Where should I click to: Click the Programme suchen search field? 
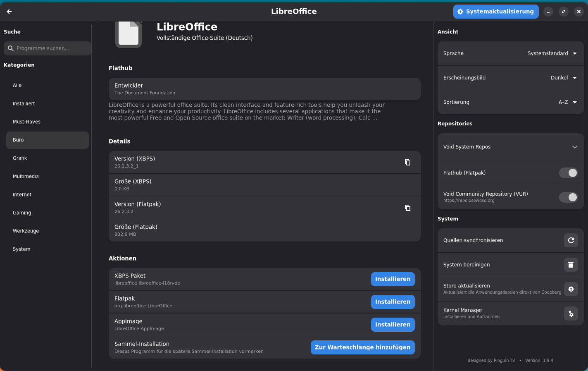point(48,48)
